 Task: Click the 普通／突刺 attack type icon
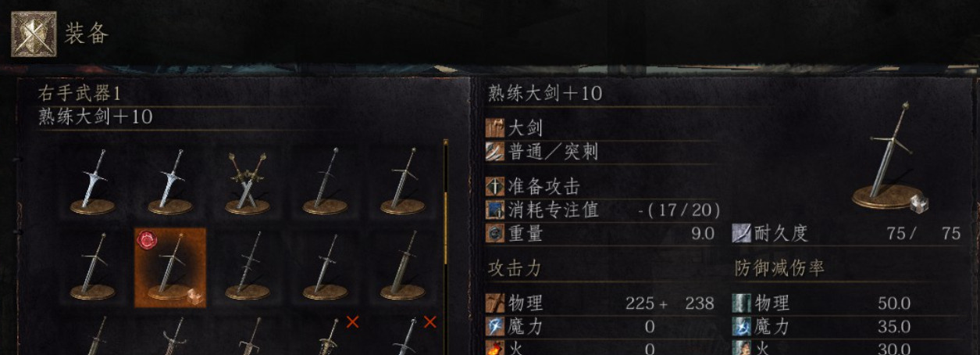point(494,151)
